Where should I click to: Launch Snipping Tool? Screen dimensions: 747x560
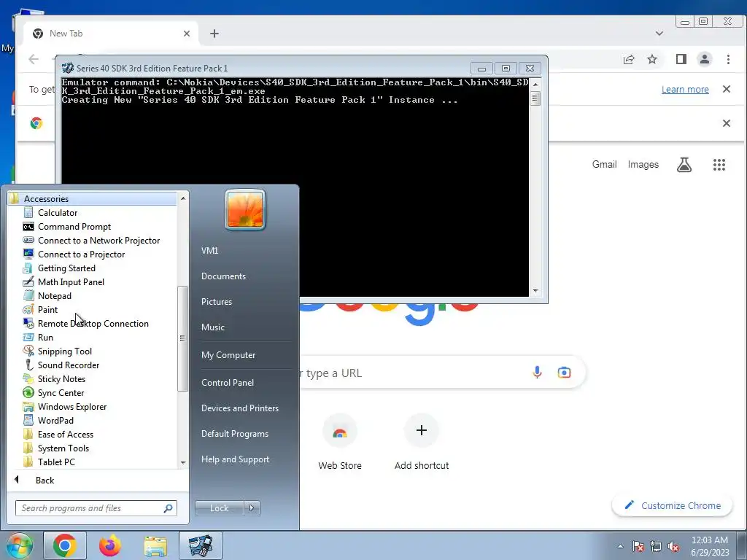(64, 351)
